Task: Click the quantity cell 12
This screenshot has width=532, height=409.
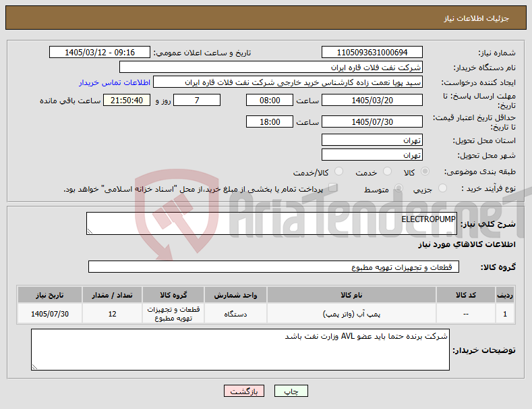Action: (x=113, y=314)
